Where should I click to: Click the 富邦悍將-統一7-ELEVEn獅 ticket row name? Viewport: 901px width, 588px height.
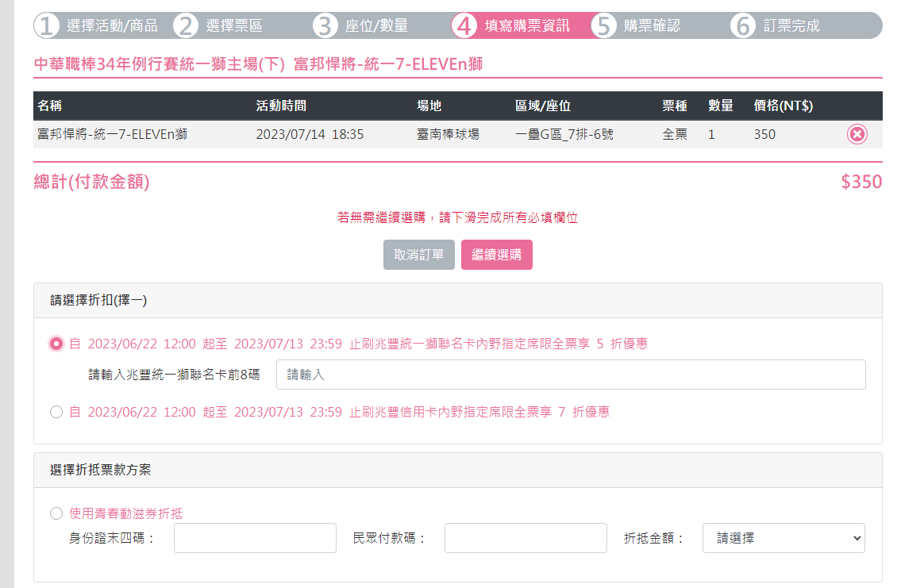coord(112,134)
